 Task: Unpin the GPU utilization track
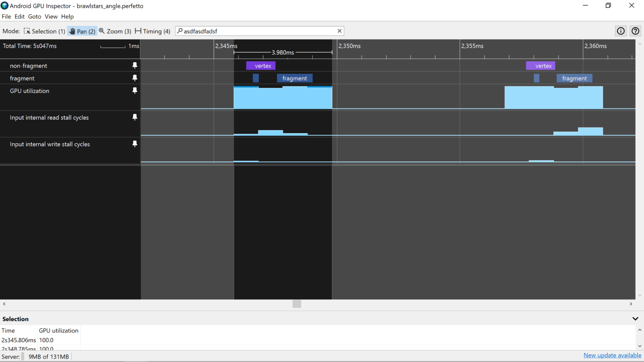point(135,90)
